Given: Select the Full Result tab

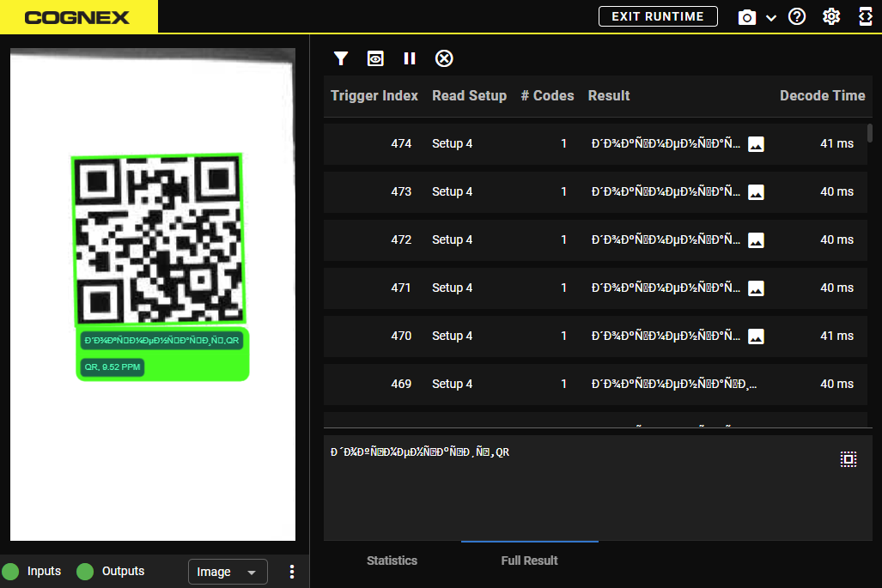Looking at the screenshot, I should coord(529,561).
